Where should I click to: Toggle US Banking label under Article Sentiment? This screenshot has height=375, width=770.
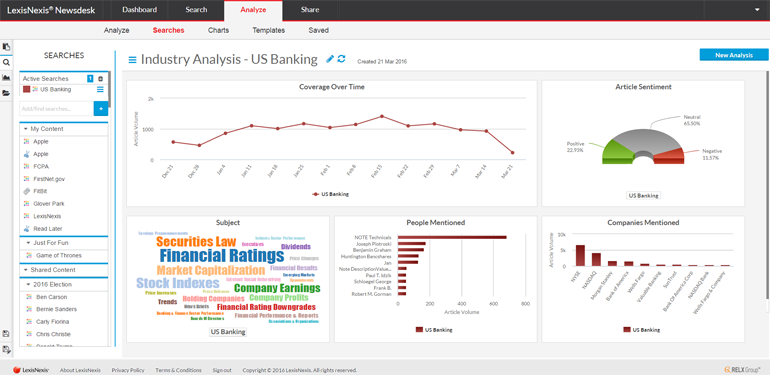click(x=643, y=195)
